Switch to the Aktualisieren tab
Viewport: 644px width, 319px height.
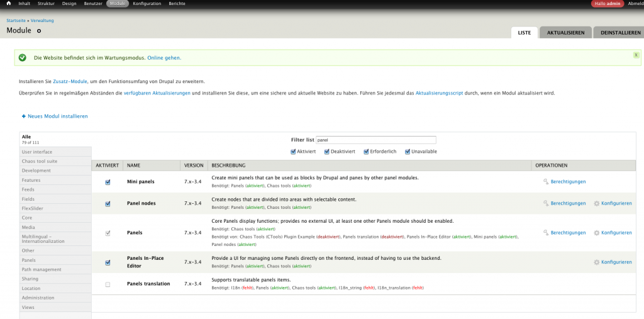(565, 33)
